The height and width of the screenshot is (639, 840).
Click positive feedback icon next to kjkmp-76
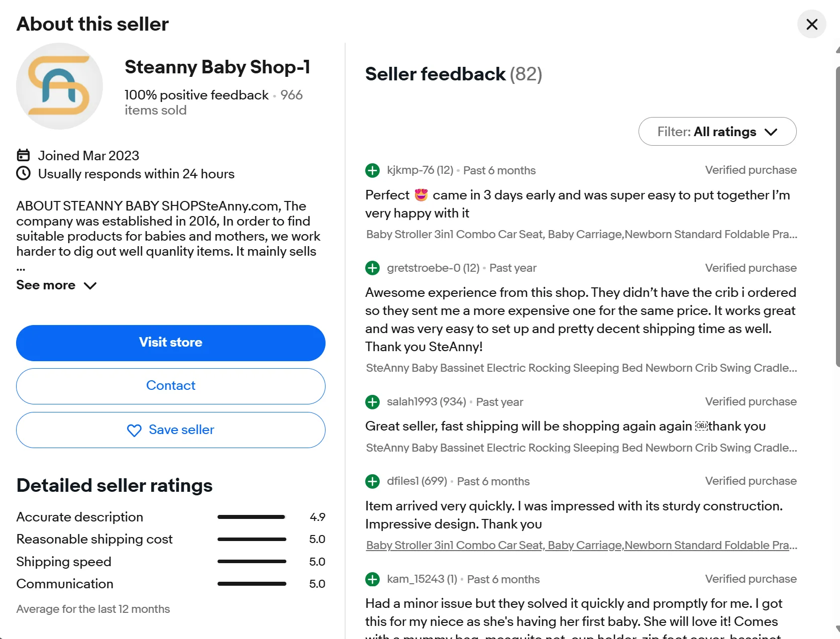(372, 170)
